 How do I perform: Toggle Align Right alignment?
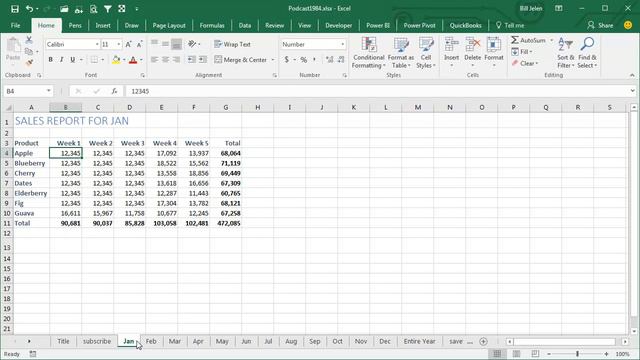[176, 60]
